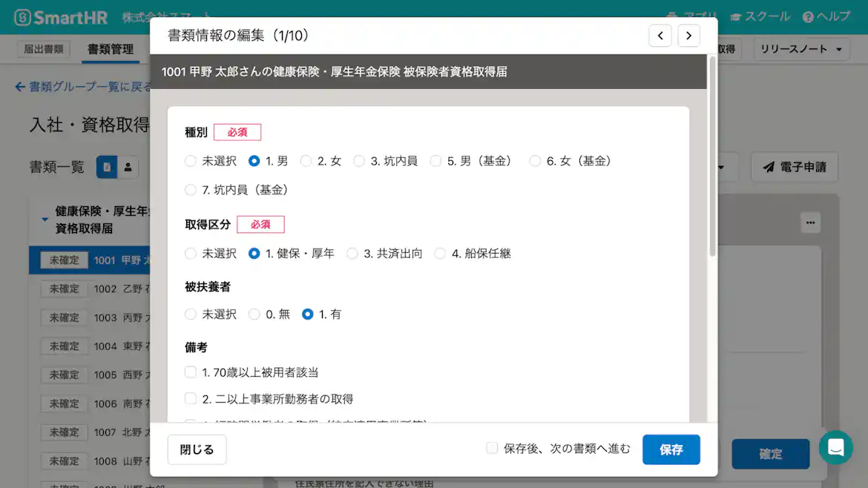Click the 保存 button
The image size is (868, 488).
click(671, 449)
